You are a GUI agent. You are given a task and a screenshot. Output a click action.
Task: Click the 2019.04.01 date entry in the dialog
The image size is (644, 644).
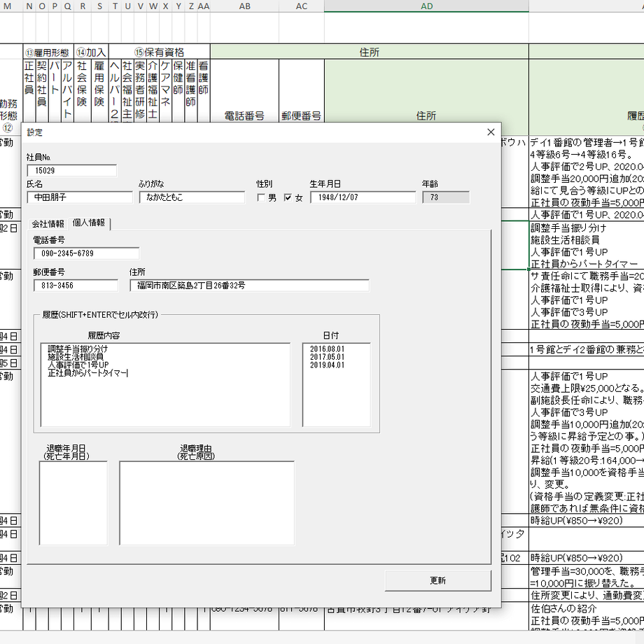(327, 365)
